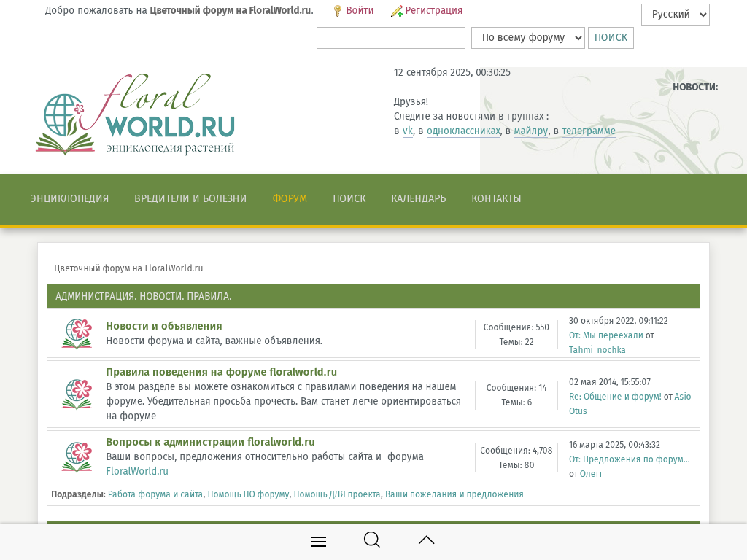The width and height of the screenshot is (747, 560).
Task: Open the Tahmi_nochka user profile link
Action: click(597, 350)
